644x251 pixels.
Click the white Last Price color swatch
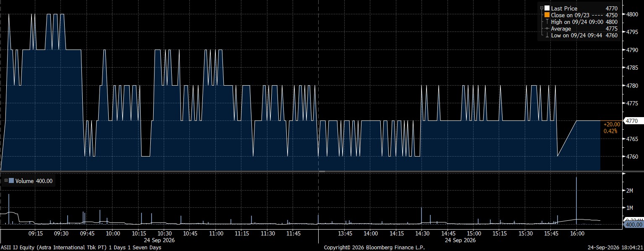point(547,8)
